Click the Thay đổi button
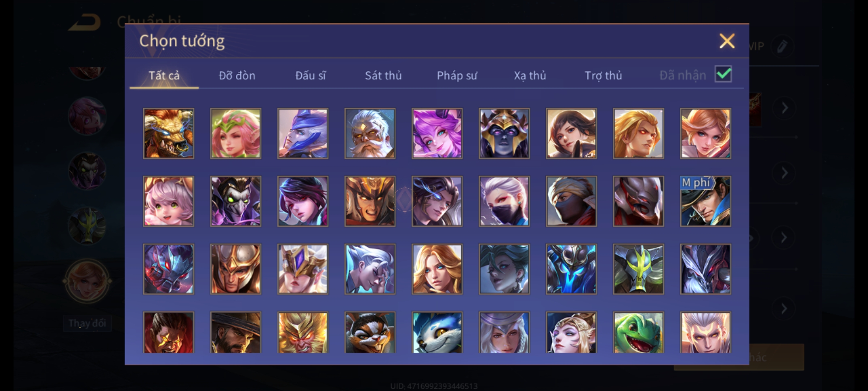The width and height of the screenshot is (868, 391). coord(87,323)
